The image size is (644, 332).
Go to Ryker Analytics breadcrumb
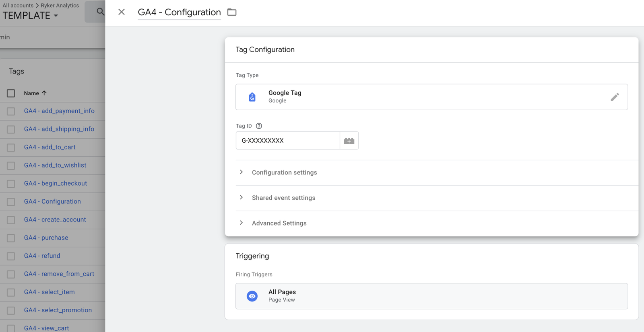pyautogui.click(x=60, y=5)
